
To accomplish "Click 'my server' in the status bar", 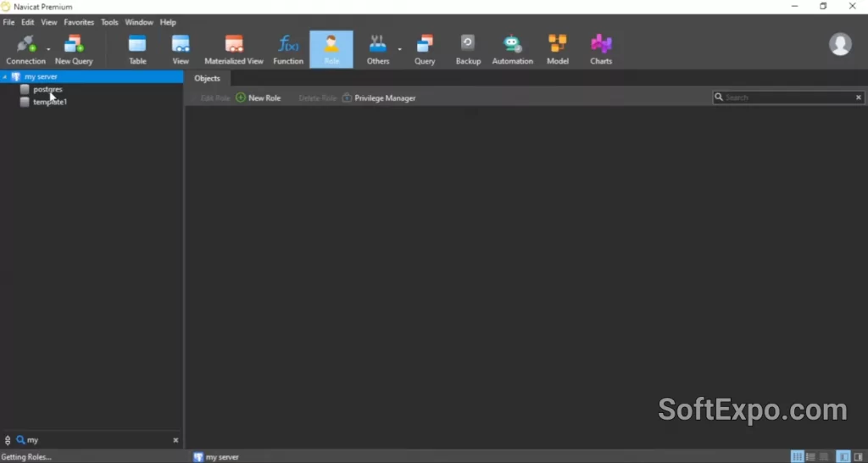I will pos(222,457).
